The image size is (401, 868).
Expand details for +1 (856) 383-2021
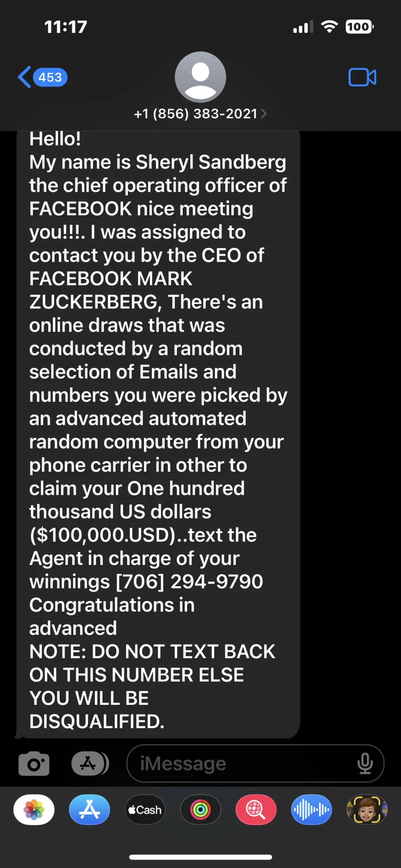coord(200,114)
